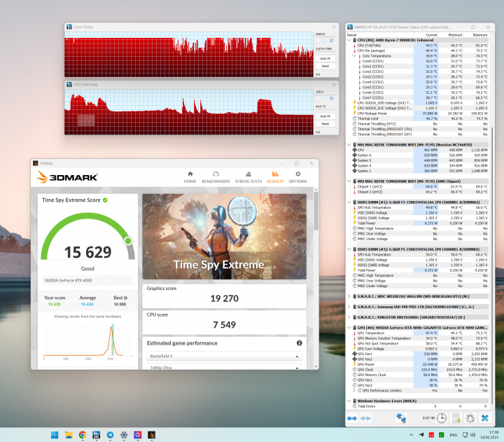Open the 3DMark Results section

(275, 177)
